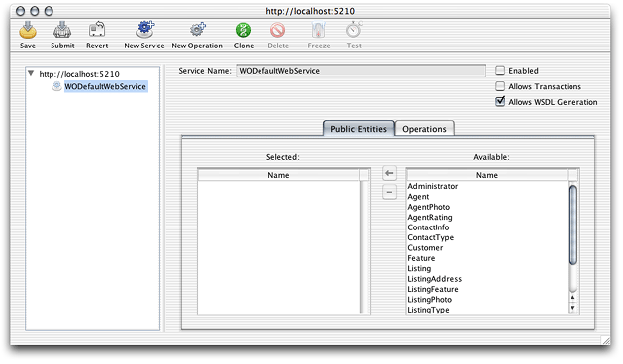Click the minus remove-entity button
This screenshot has height=364, width=623.
(x=389, y=192)
